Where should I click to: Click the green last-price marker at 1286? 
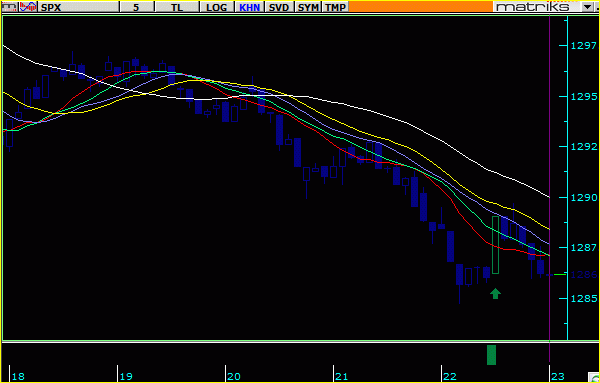(560, 274)
